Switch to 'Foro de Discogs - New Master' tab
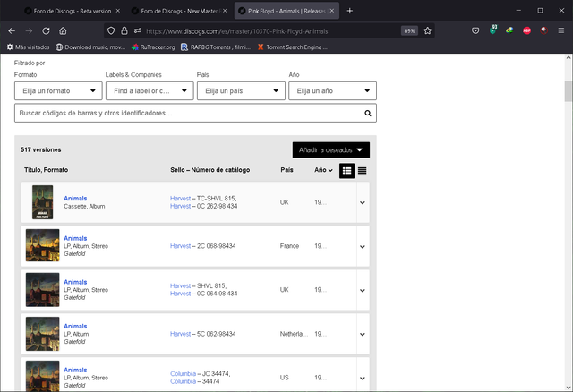 pyautogui.click(x=179, y=11)
